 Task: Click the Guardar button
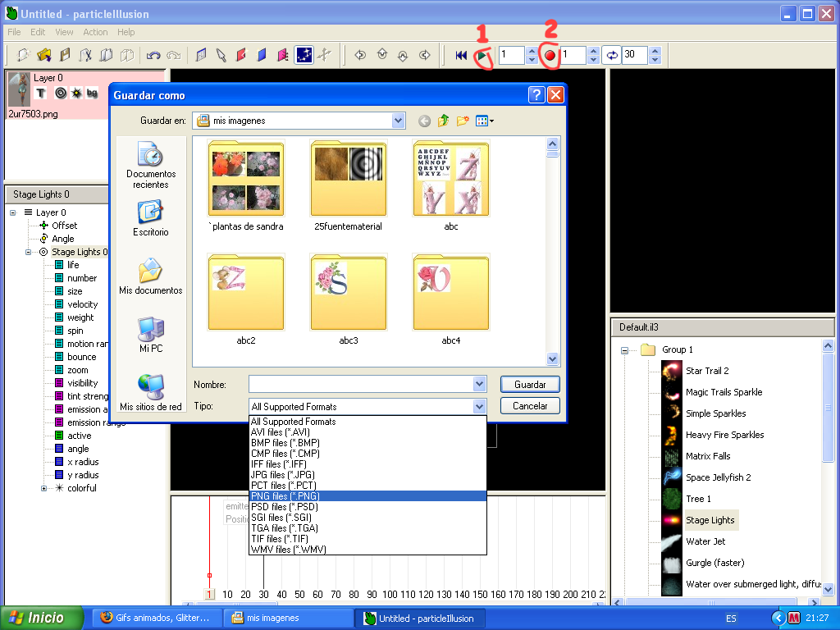[530, 384]
